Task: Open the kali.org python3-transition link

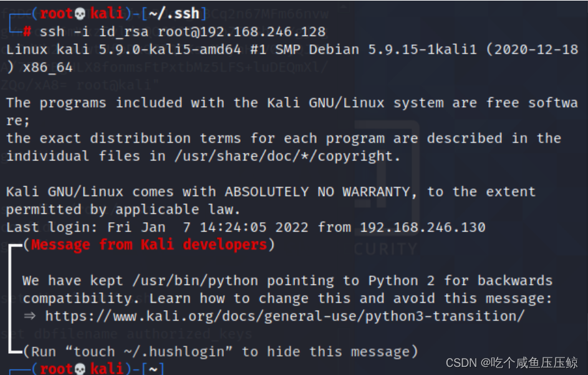Action: (x=285, y=316)
